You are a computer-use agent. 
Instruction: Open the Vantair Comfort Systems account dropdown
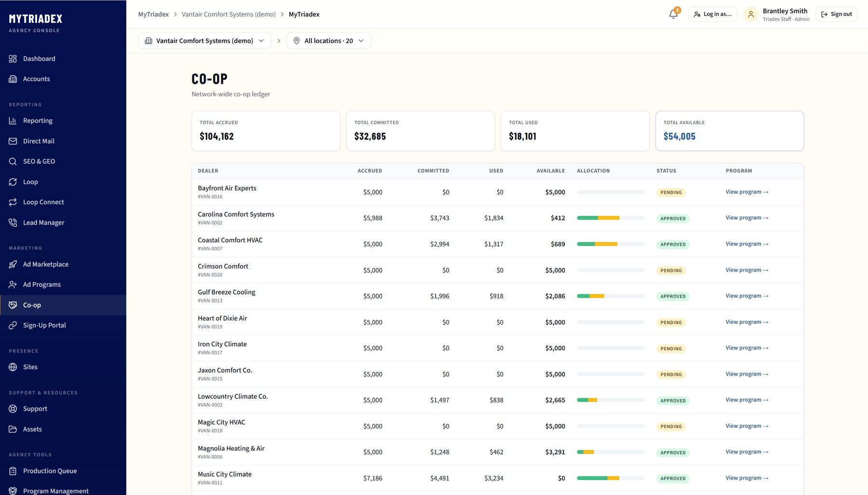click(204, 41)
